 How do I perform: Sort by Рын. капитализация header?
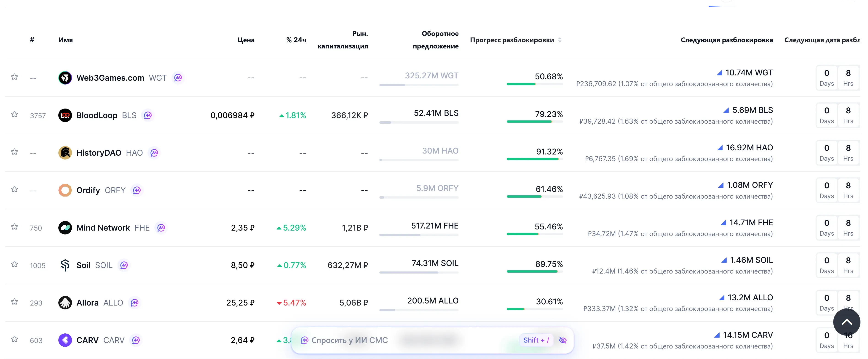click(343, 40)
